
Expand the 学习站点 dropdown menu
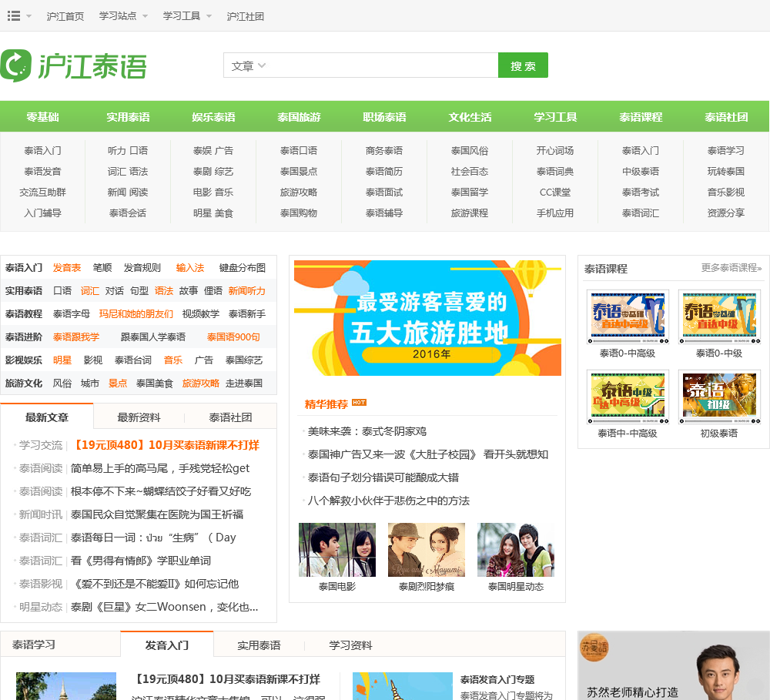[x=123, y=16]
